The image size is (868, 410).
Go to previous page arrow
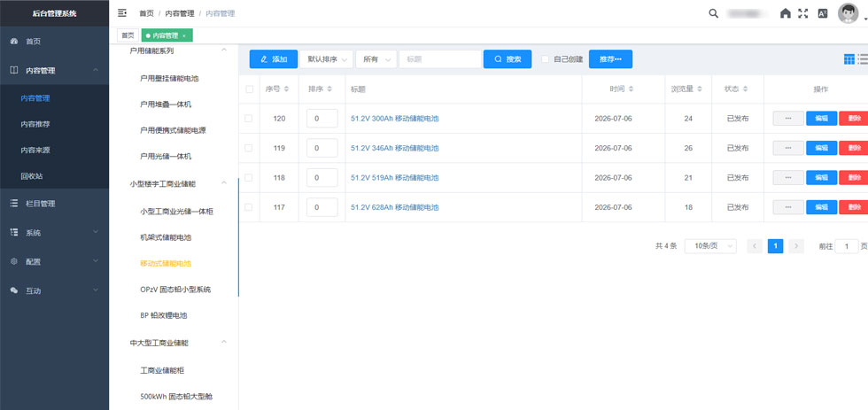[x=755, y=246]
